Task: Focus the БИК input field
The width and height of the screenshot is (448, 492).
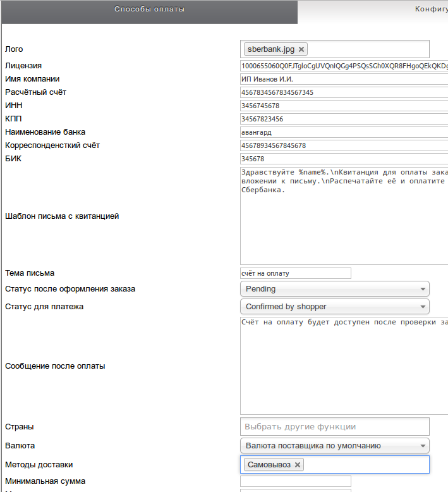Action: pyautogui.click(x=344, y=159)
